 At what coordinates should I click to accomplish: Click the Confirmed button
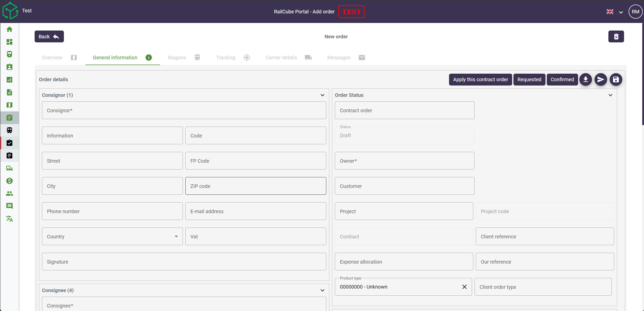[x=562, y=79]
